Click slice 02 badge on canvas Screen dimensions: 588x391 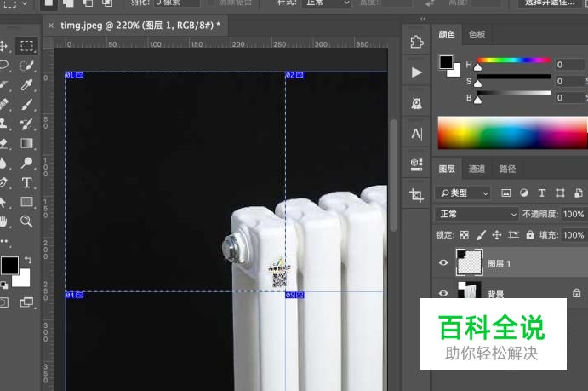coord(294,75)
